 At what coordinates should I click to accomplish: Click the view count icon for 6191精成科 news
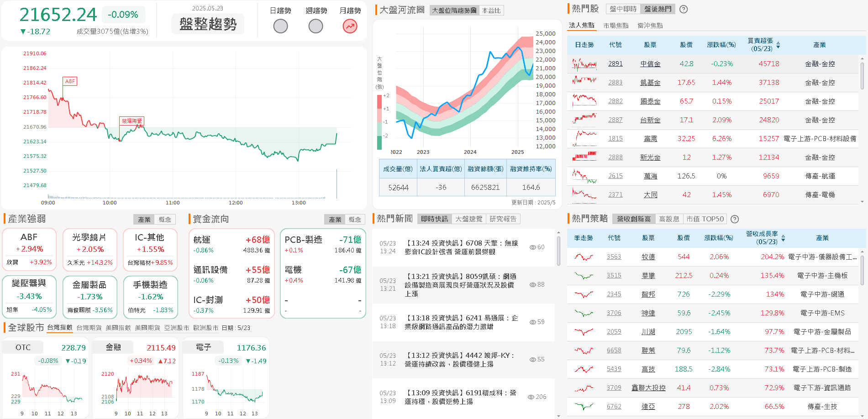(x=531, y=397)
